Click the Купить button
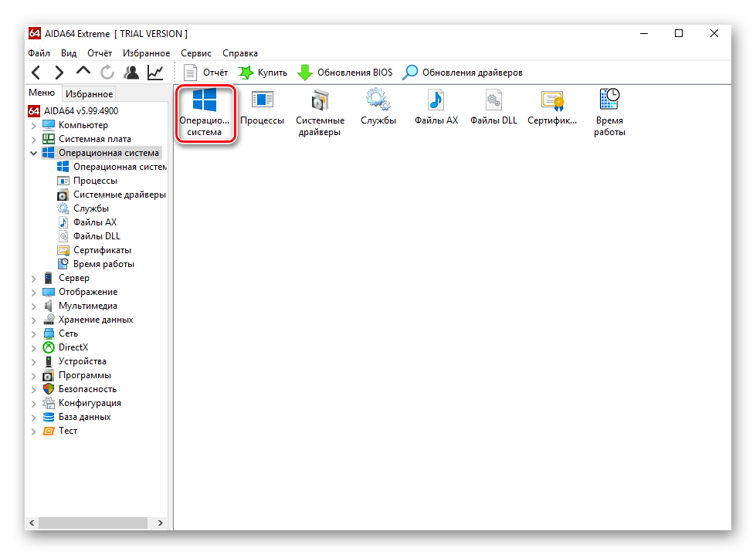Screen dimensions: 756x555 (x=263, y=73)
